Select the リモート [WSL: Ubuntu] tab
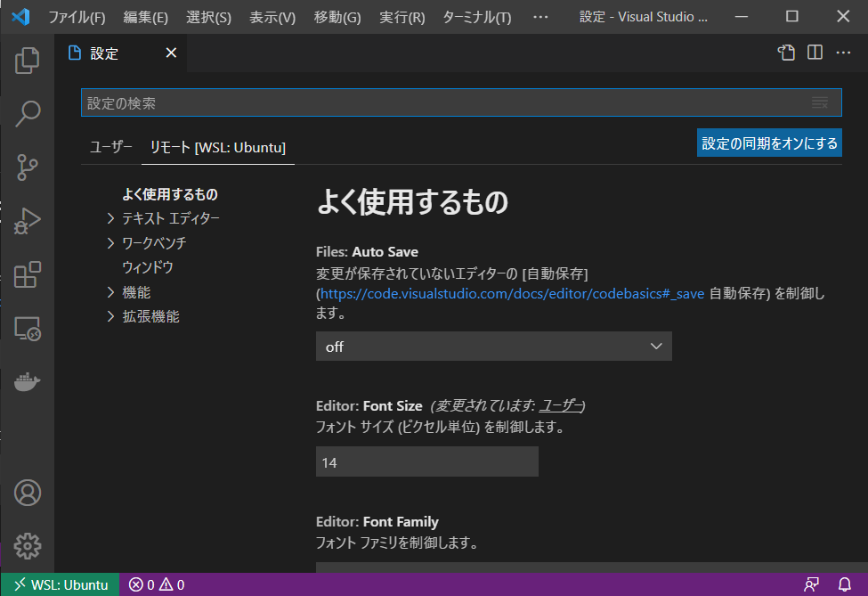 pos(218,147)
